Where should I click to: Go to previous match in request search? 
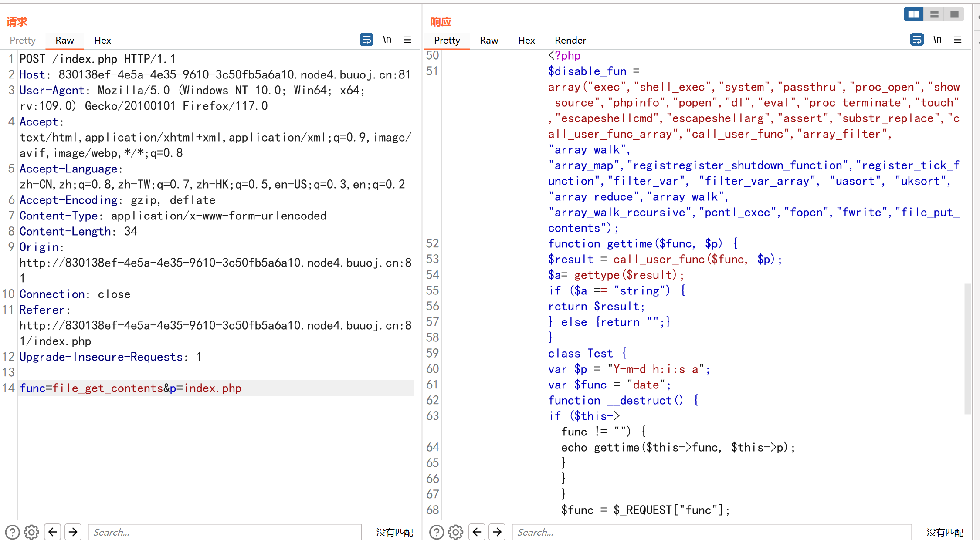pyautogui.click(x=53, y=532)
